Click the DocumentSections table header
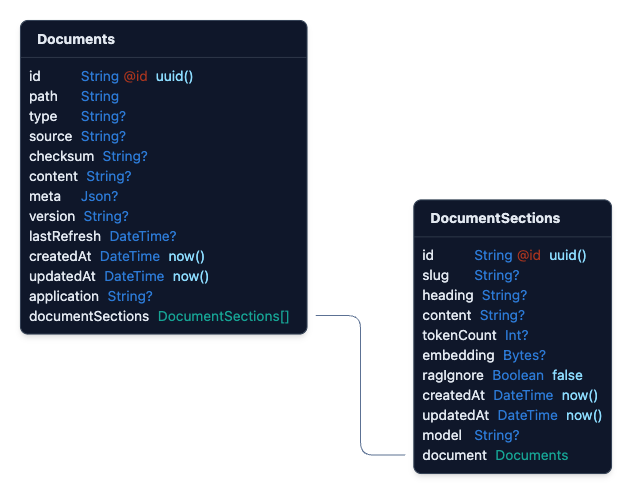Screen dimensions: 632x494 tap(495, 218)
